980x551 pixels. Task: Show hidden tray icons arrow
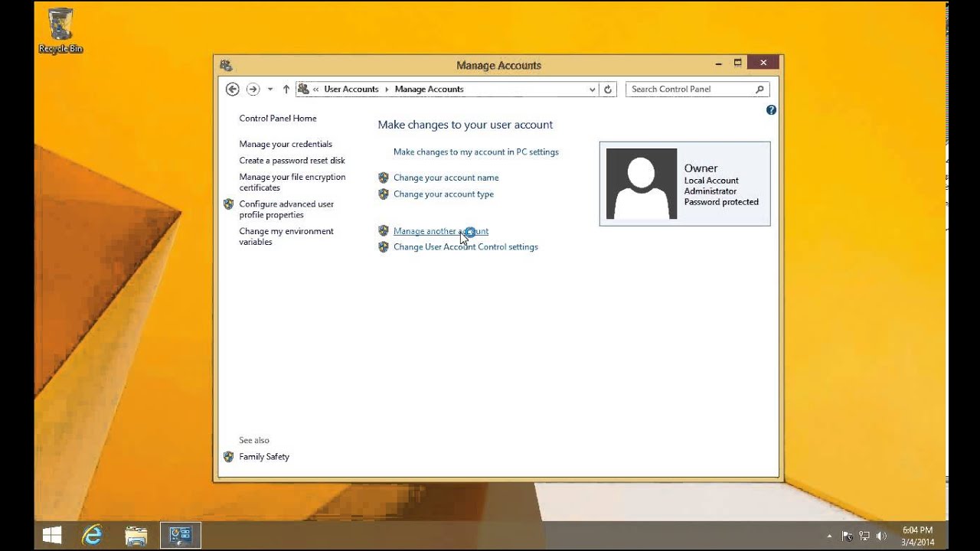pos(829,536)
